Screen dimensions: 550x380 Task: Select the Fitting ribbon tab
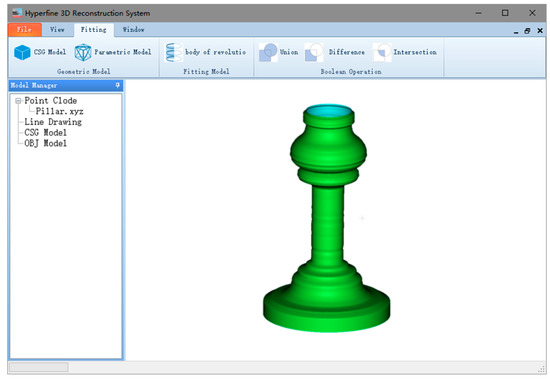point(94,30)
